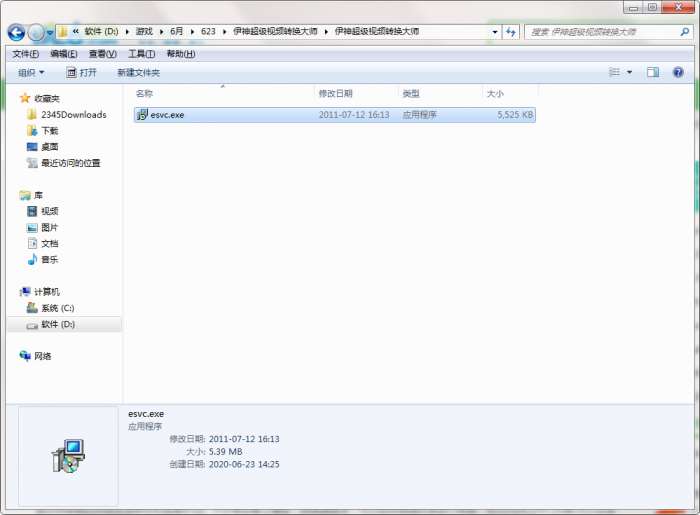This screenshot has height=515, width=700.
Task: Select the esvc.exe file icon
Action: 142,115
